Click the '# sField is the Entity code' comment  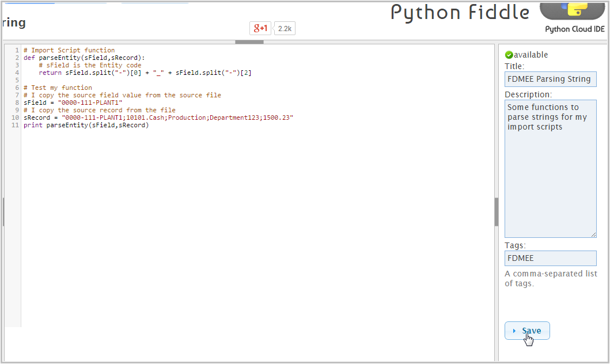90,65
